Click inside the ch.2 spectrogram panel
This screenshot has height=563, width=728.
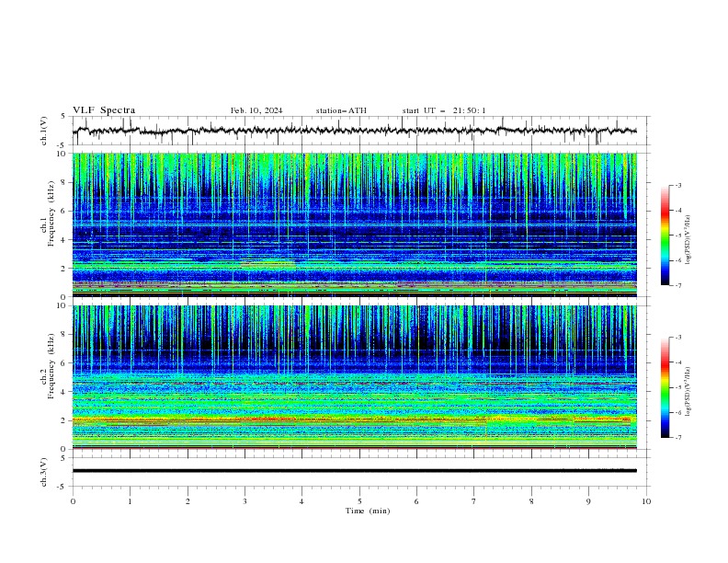354,377
